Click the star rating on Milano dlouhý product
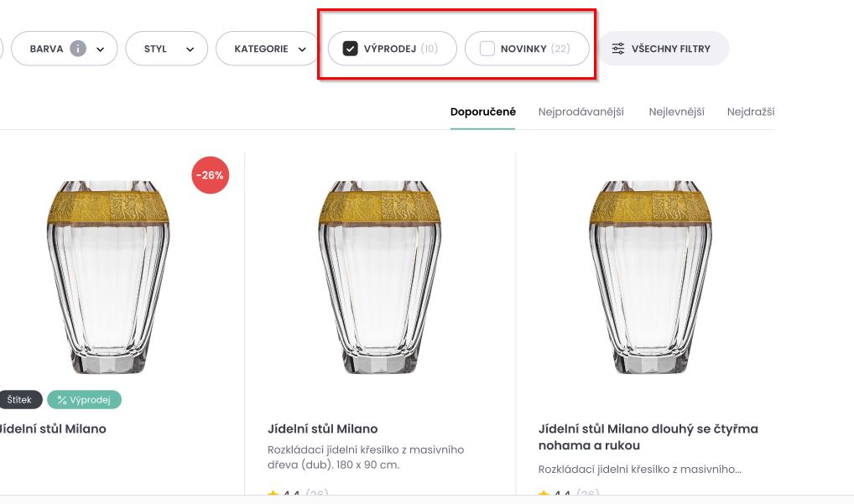Screen dimensions: 854x504 (565, 495)
